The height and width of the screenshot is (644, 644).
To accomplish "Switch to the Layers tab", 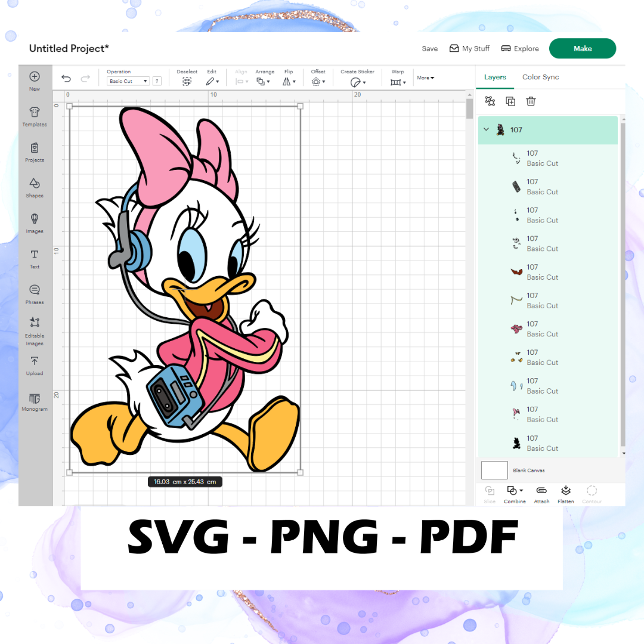I will [x=495, y=77].
